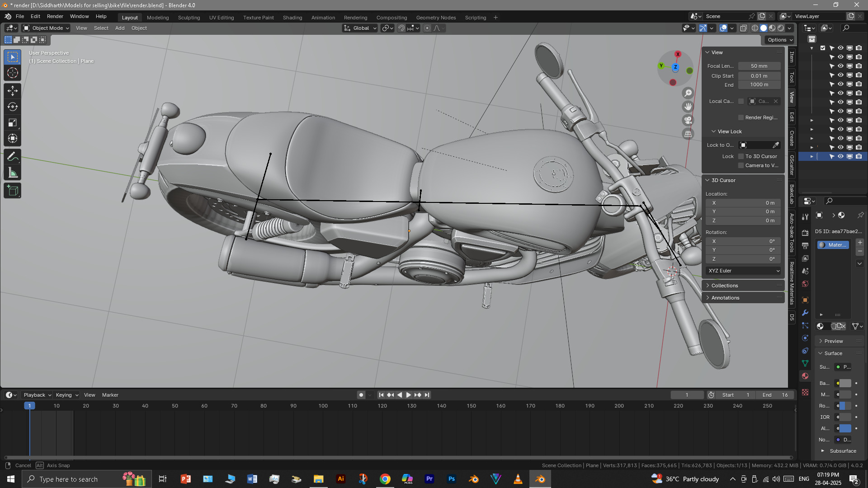Open World properties tab icon

[x=805, y=284]
